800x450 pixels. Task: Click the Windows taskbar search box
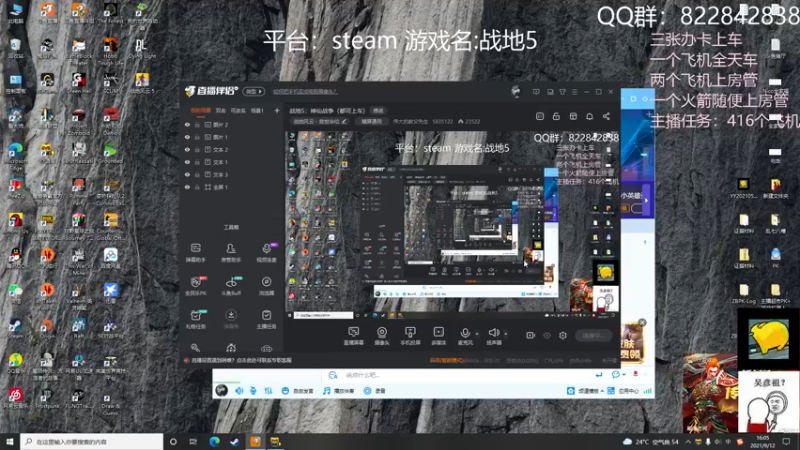pos(92,441)
